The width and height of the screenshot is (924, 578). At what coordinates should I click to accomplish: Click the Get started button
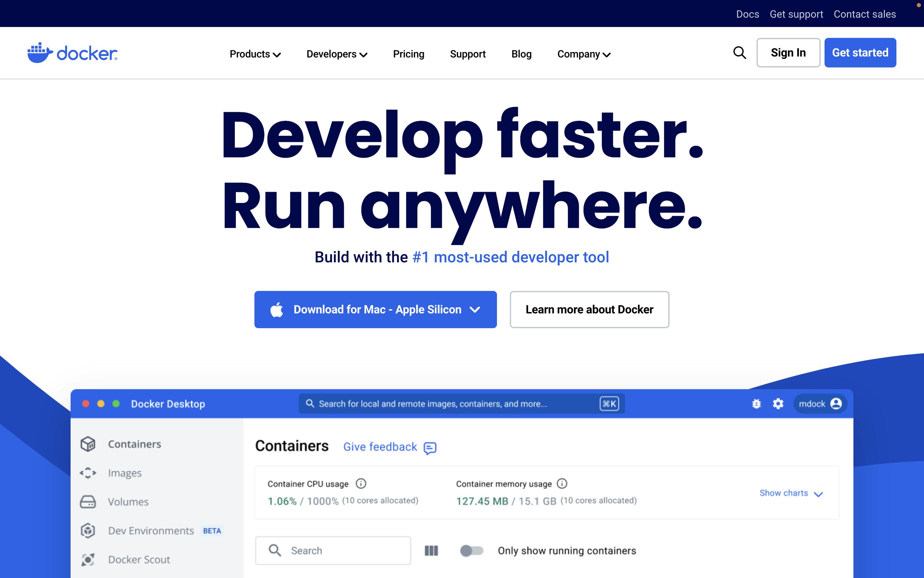click(860, 53)
